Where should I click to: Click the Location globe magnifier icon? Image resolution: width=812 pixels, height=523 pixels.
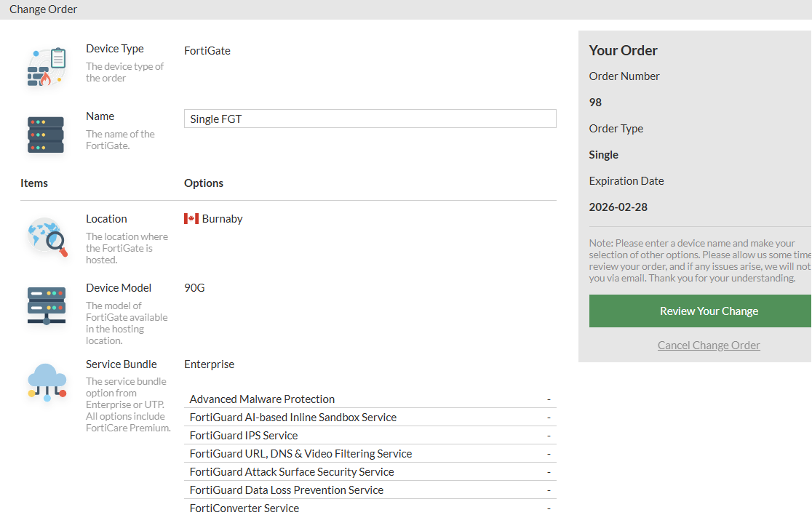(x=47, y=237)
